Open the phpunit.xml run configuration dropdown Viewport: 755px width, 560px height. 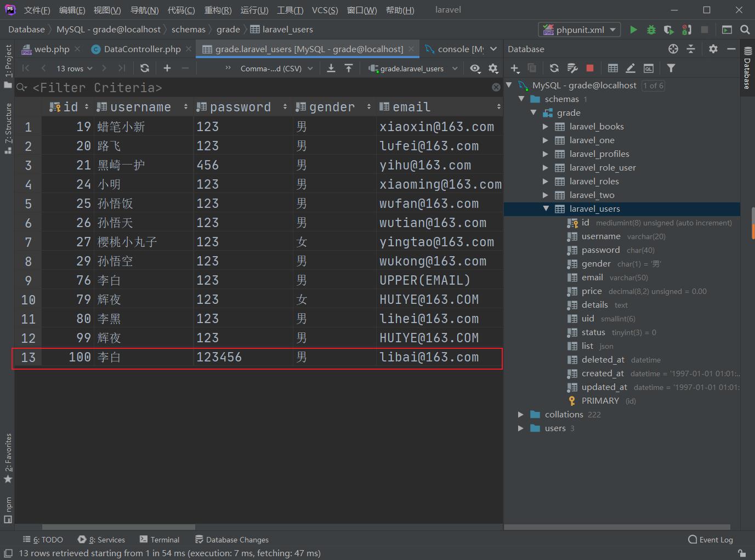(580, 30)
